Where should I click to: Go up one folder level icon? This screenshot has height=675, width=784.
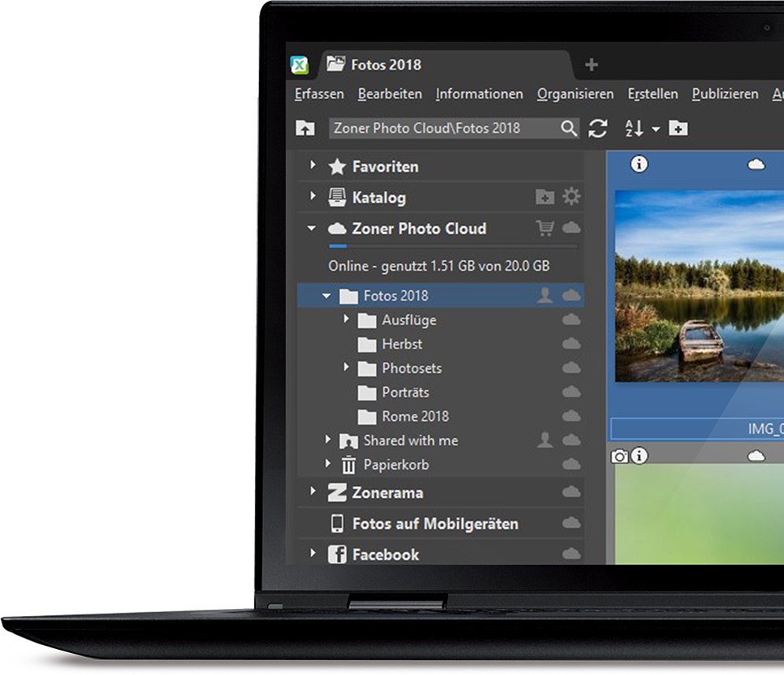point(305,128)
